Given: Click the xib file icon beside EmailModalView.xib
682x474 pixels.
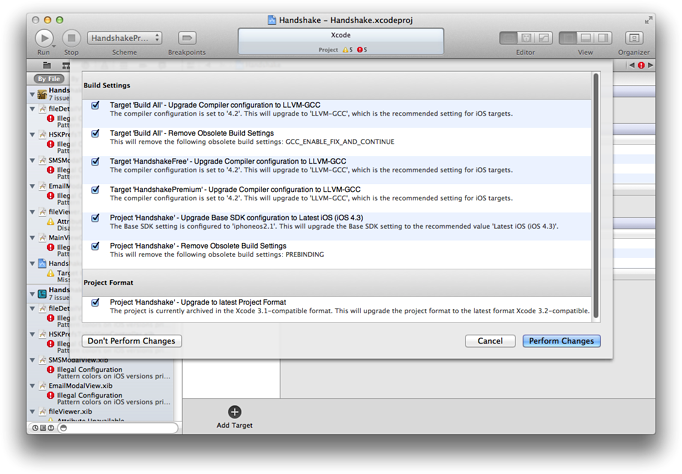Looking at the screenshot, I should pos(43,386).
